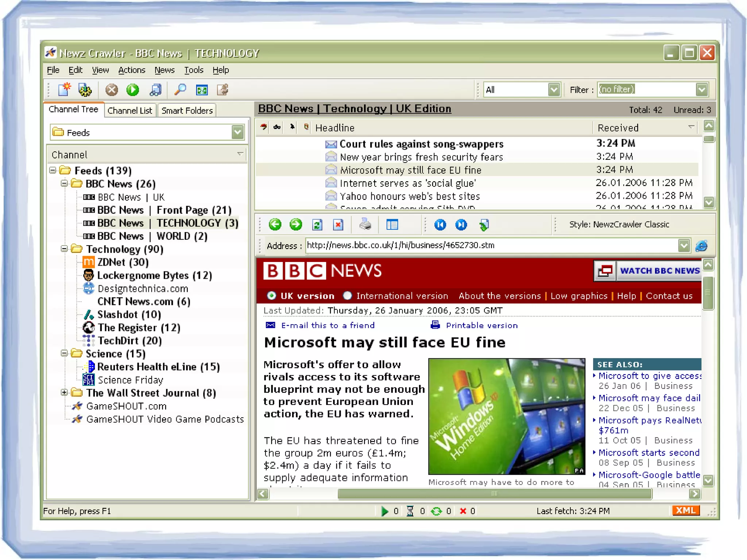This screenshot has height=560, width=747.
Task: Go to next news item
Action: [x=461, y=225]
